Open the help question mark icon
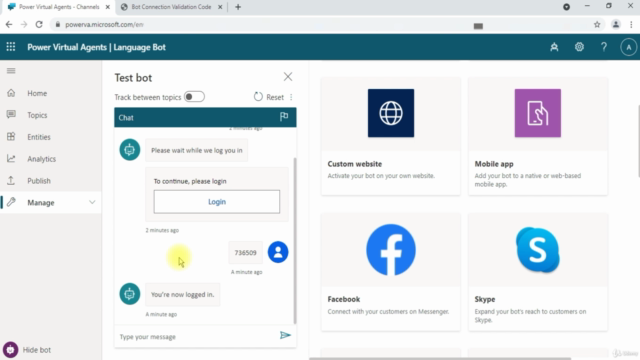Viewport: 640px width, 360px height. [604, 47]
